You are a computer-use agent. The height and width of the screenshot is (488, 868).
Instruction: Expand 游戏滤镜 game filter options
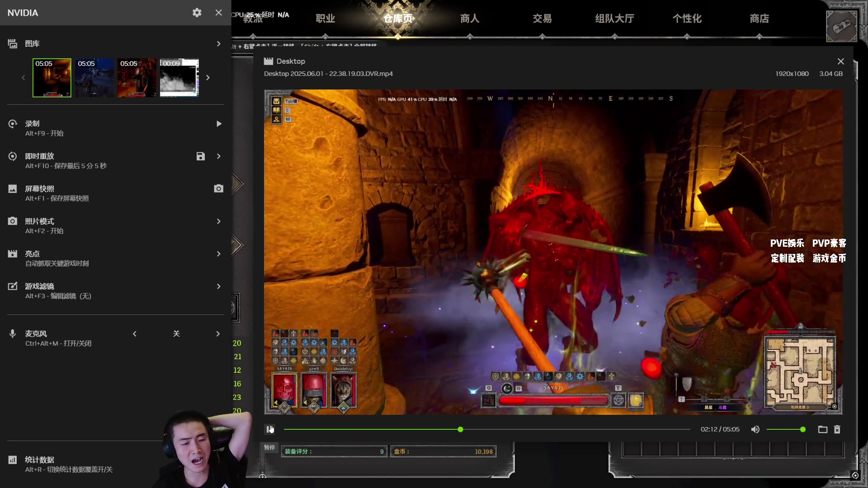(x=219, y=286)
